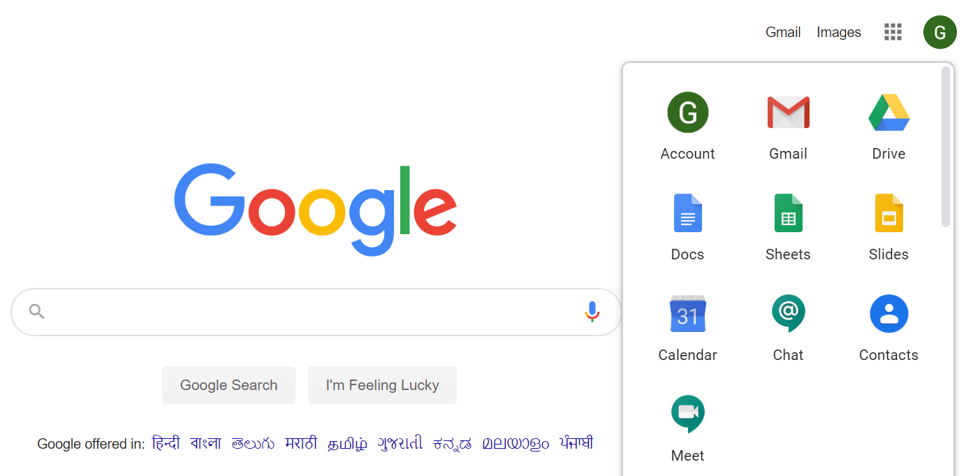The height and width of the screenshot is (476, 980).
Task: Launch Google Meet
Action: tap(687, 413)
